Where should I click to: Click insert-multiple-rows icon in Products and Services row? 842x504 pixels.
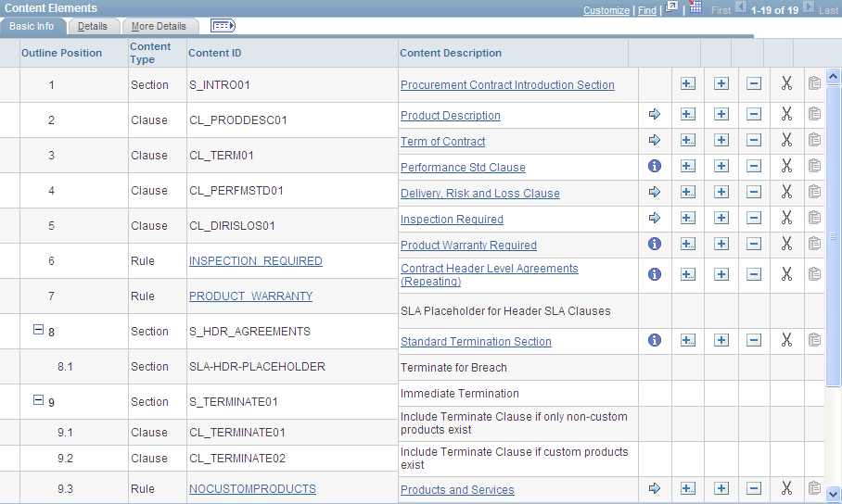pyautogui.click(x=687, y=488)
